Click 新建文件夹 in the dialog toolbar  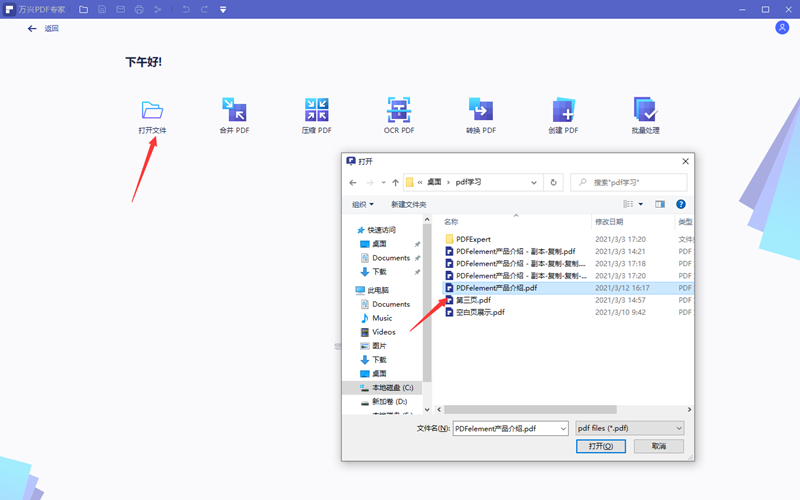point(408,204)
